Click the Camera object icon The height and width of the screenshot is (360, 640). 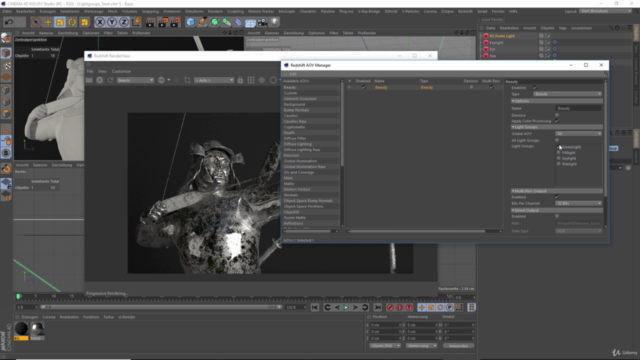click(262, 22)
